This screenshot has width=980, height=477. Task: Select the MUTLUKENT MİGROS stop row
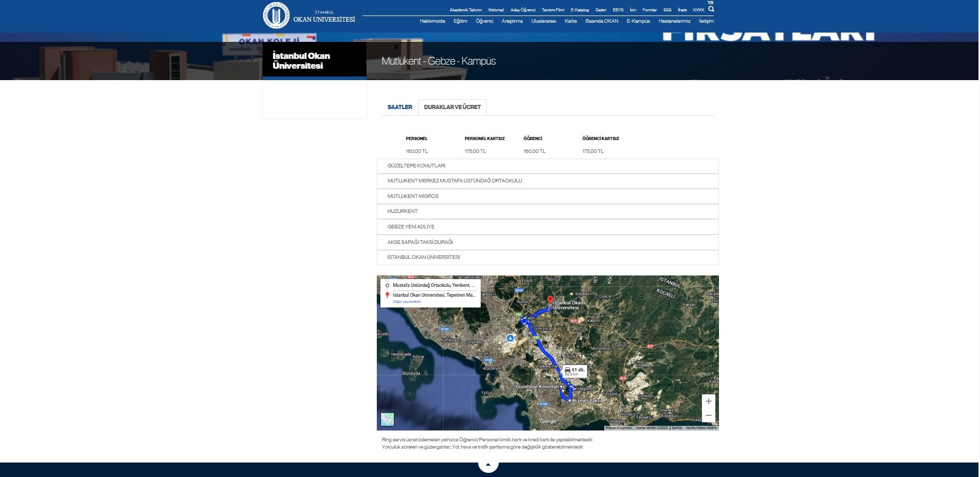[x=548, y=196]
